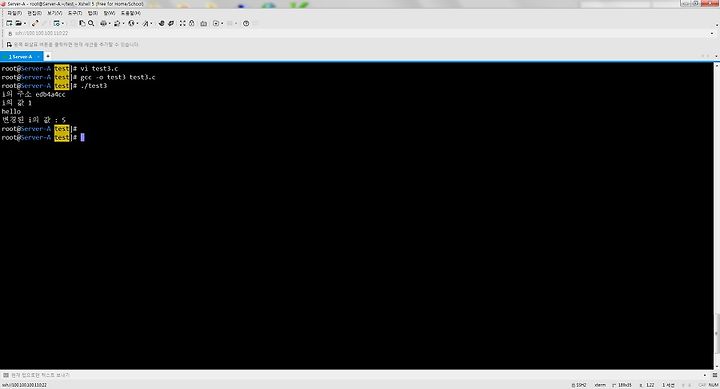Screen dimensions: 720x389
Task: Open the 도움말(H) menu
Action: point(131,13)
